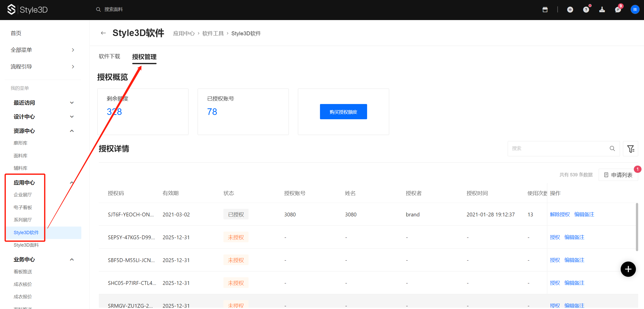Click the download icon in header
The image size is (644, 309).
602,10
